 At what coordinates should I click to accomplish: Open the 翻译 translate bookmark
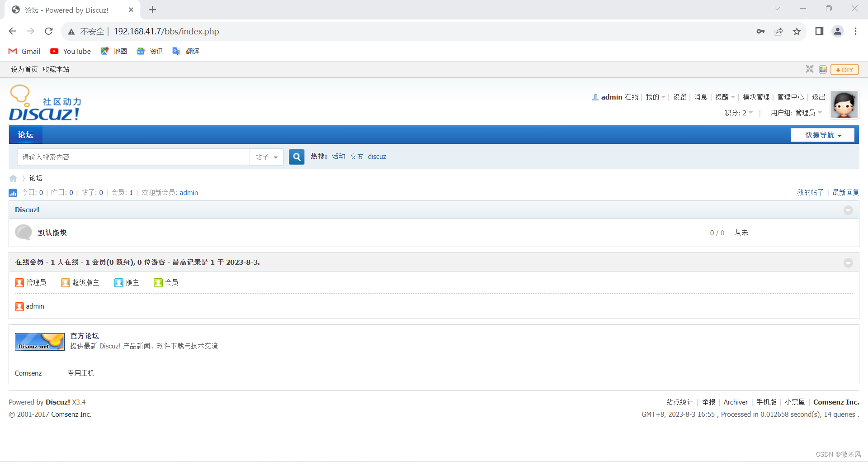pos(186,51)
